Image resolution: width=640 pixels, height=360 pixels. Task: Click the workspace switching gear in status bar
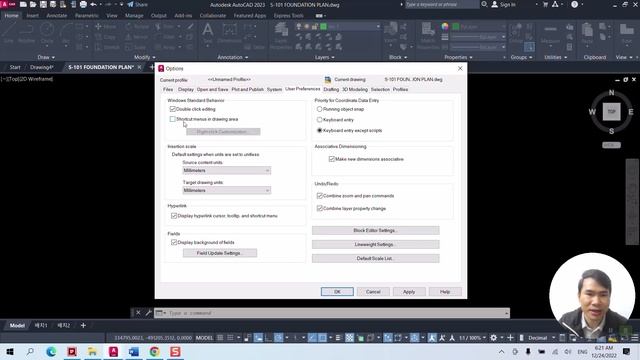point(493,338)
